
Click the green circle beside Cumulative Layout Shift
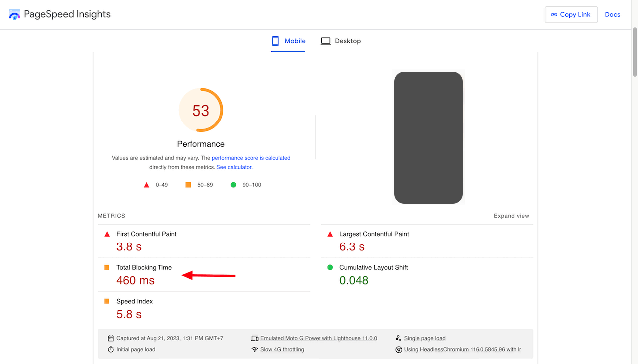coord(330,267)
